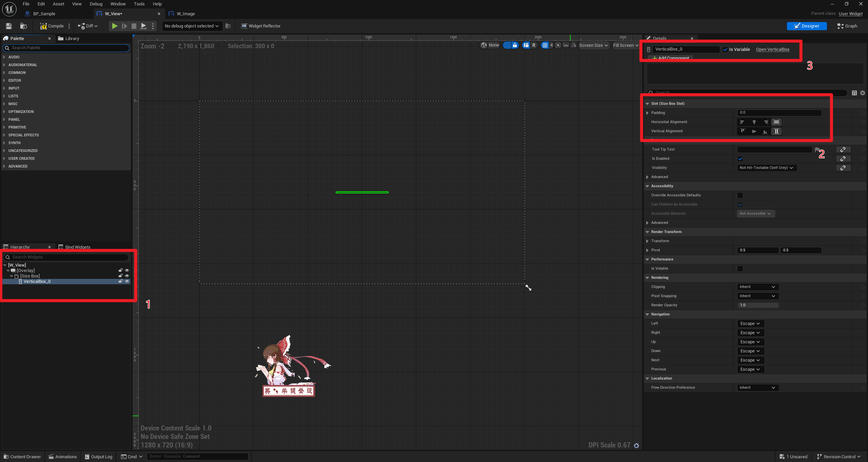Image resolution: width=868 pixels, height=462 pixels.
Task: Switch to Graph mode
Action: (x=847, y=26)
